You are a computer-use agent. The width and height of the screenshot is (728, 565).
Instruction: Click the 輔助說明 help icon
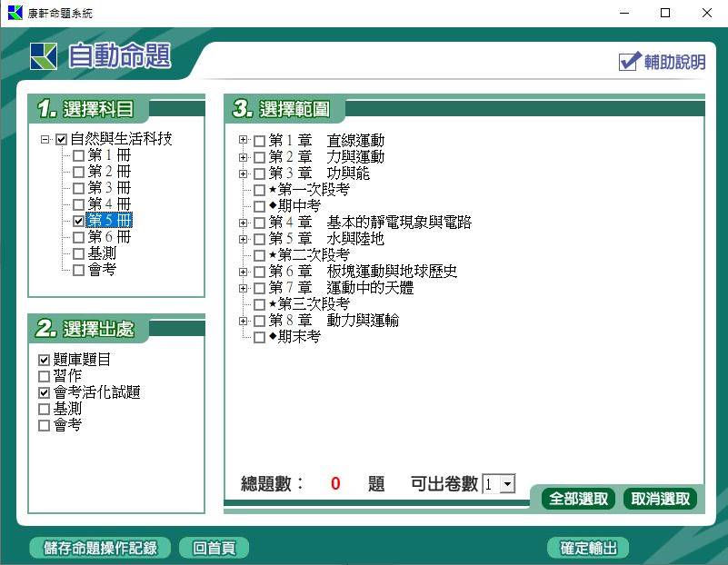(630, 61)
